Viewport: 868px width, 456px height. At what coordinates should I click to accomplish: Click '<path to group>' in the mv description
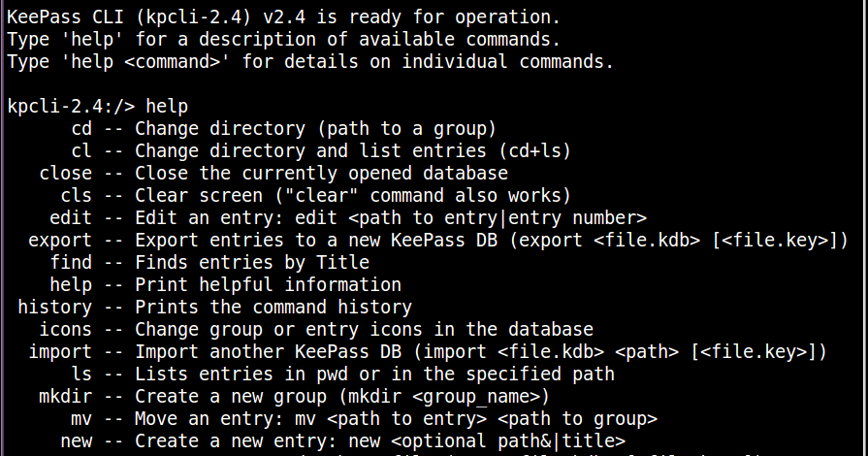tap(577, 418)
